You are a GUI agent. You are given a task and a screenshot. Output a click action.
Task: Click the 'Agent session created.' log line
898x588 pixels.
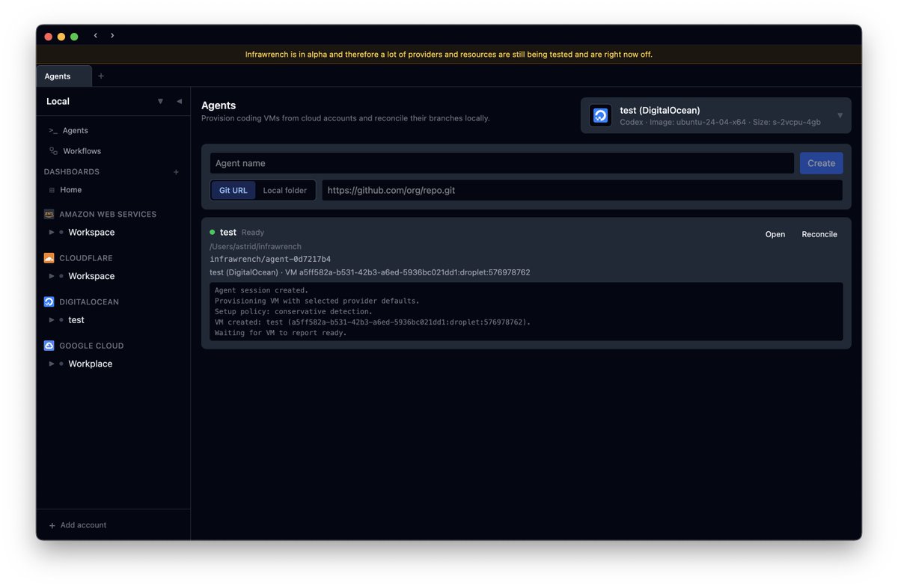click(x=260, y=290)
